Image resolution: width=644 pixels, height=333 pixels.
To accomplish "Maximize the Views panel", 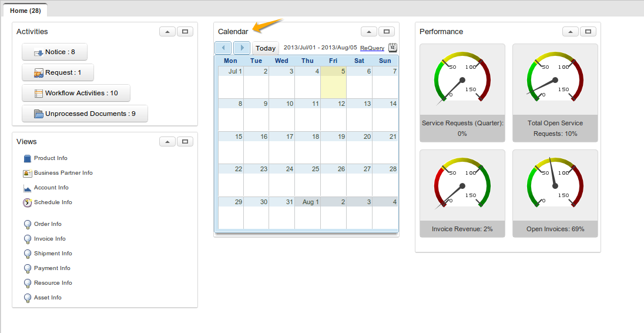I will 185,141.
